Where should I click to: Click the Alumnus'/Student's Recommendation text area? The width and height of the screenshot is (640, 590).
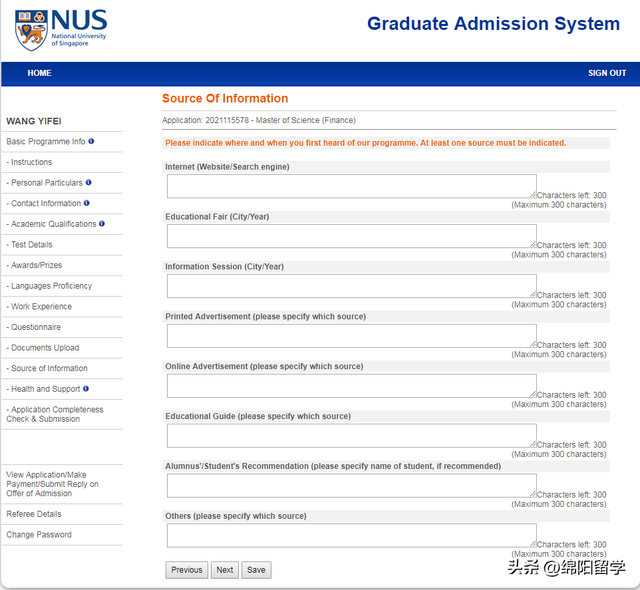click(351, 486)
